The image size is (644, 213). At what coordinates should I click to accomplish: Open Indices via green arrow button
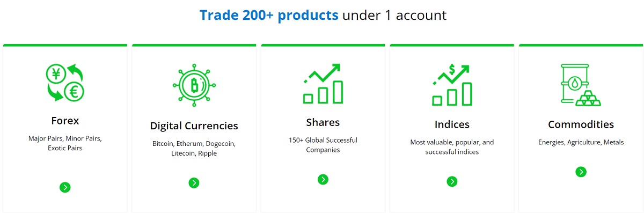point(452,181)
